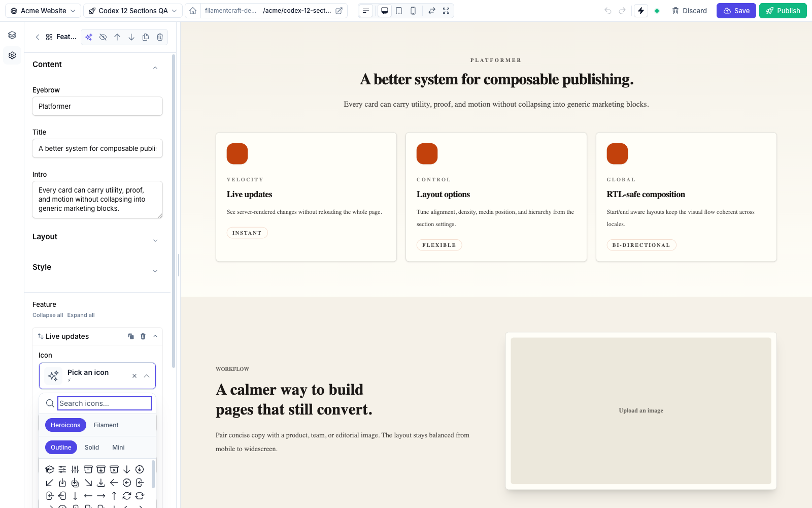
Task: Duplicate the section using the copy icon
Action: (146, 37)
